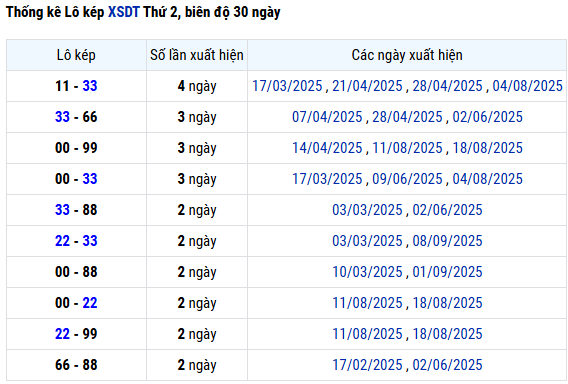Click the 01/09/2025 date link
Viewport: 568px width, 384px height.
447,272
